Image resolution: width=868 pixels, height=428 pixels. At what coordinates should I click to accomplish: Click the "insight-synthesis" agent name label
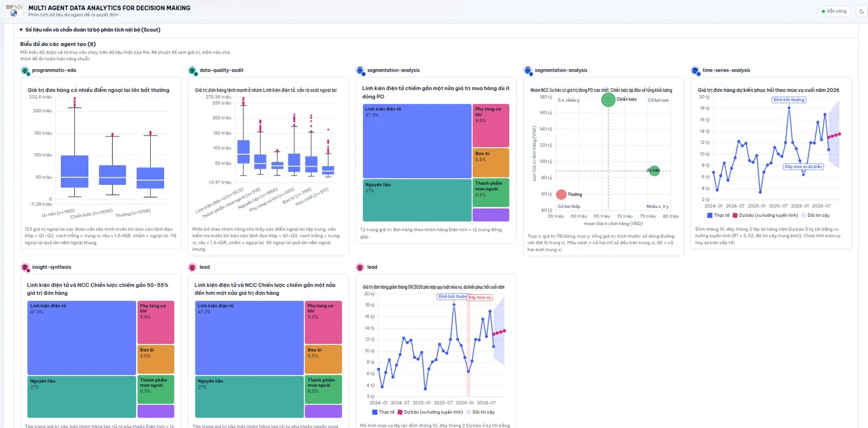click(51, 267)
